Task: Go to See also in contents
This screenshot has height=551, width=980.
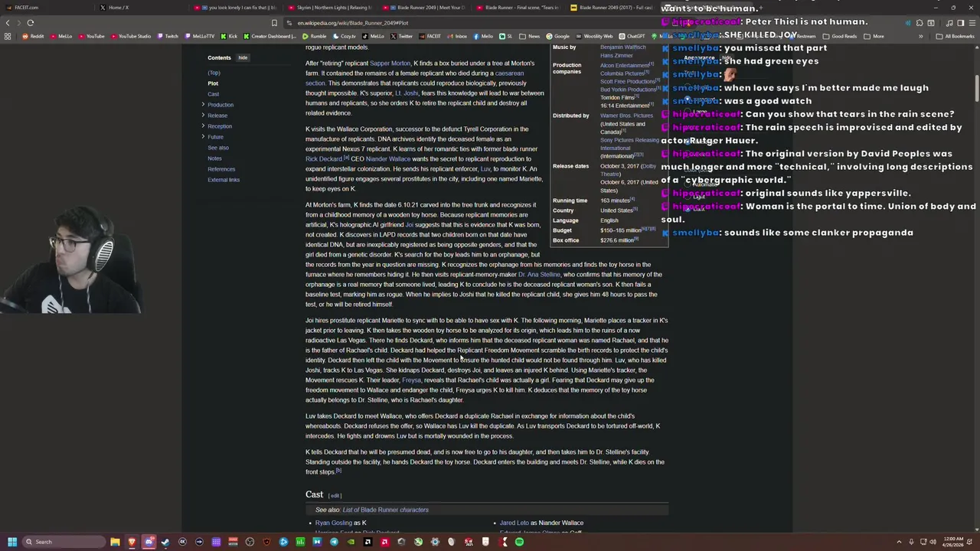Action: [218, 148]
